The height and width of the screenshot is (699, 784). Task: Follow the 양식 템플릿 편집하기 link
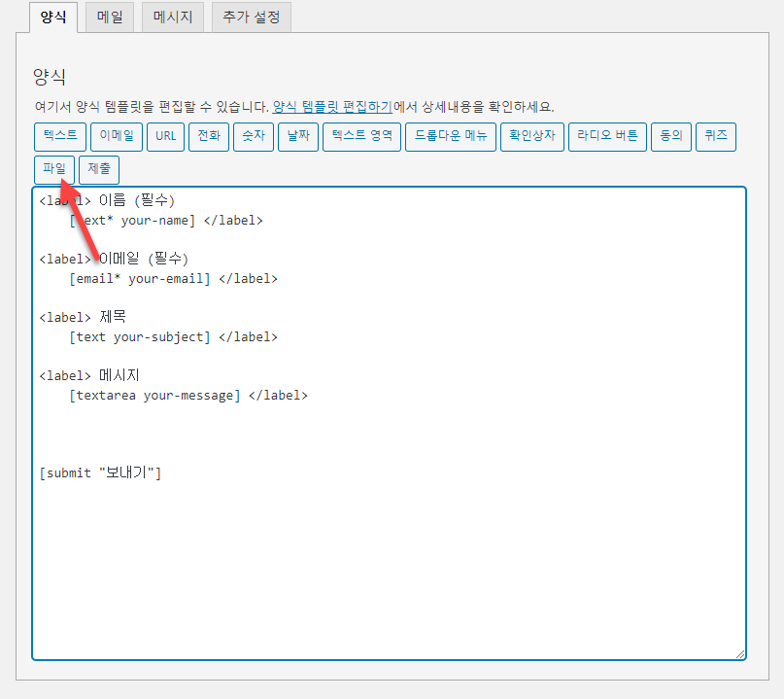tap(332, 107)
